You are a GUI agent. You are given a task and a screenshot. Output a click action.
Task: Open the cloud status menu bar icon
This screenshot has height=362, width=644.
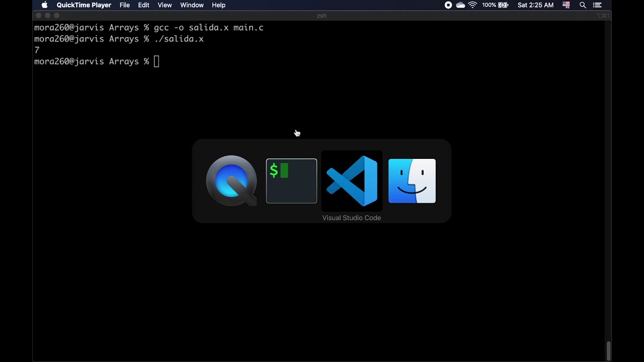click(460, 5)
